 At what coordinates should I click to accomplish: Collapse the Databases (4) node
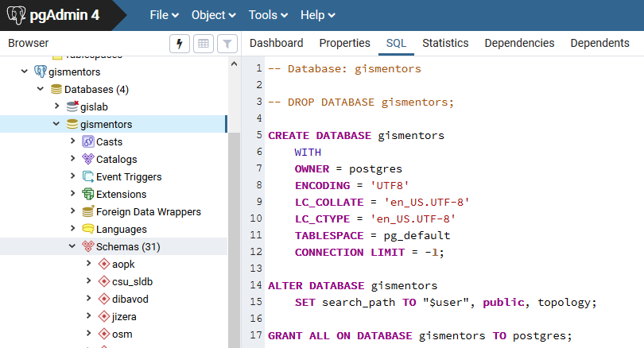41,89
